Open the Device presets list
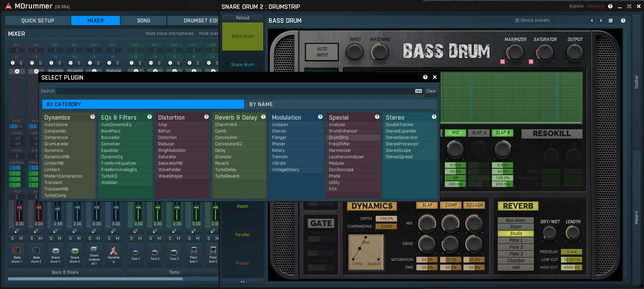 click(533, 20)
